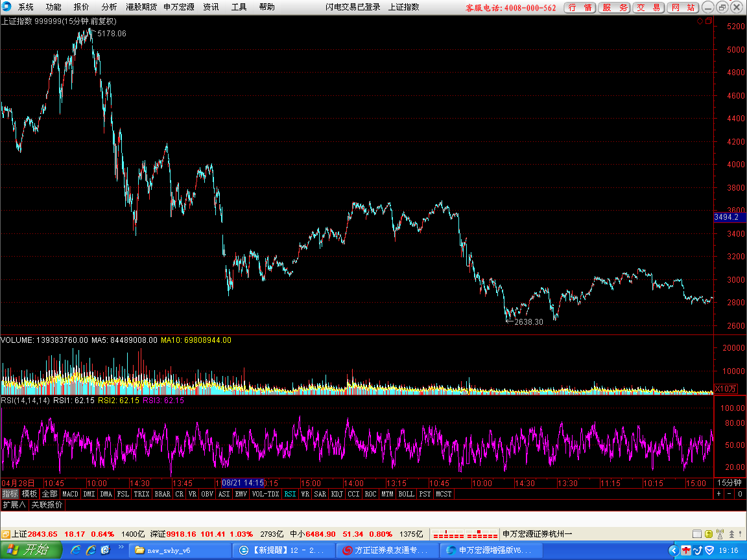
Task: Click the 中小 index value 6484.90
Action: [x=320, y=534]
